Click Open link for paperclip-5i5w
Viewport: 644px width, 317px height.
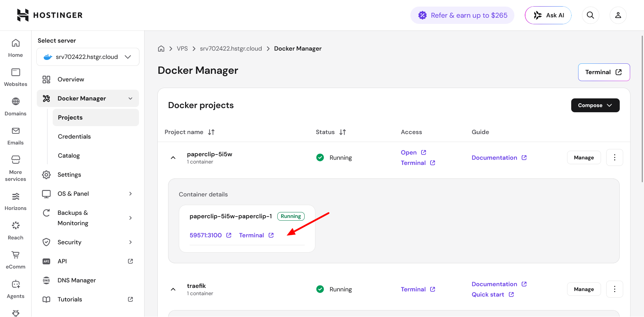pyautogui.click(x=414, y=152)
